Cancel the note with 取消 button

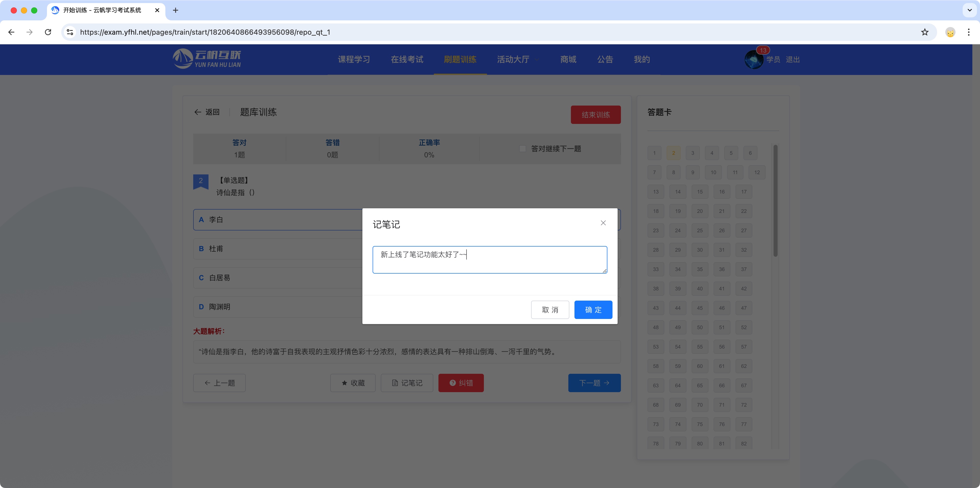click(550, 310)
